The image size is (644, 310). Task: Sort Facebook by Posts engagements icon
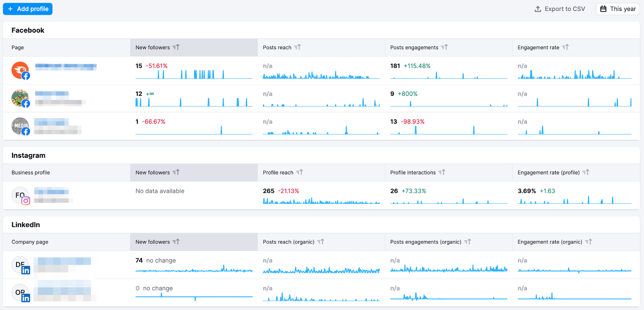[444, 47]
